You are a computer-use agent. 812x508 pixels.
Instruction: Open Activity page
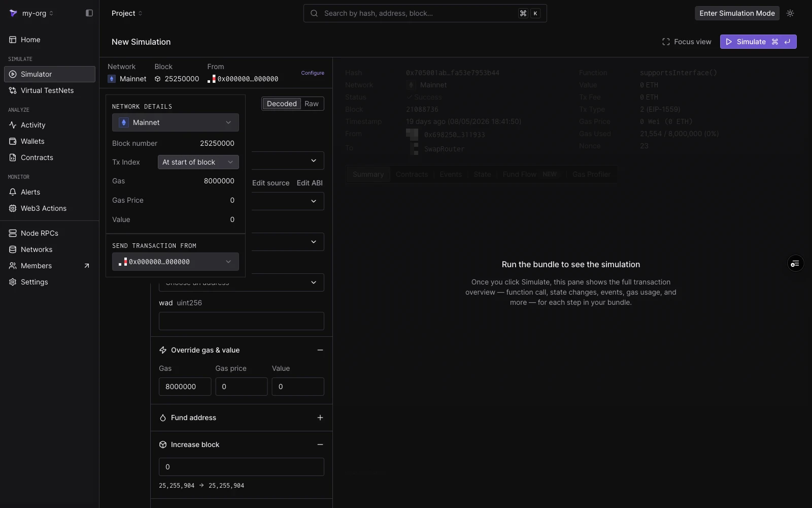click(50, 125)
